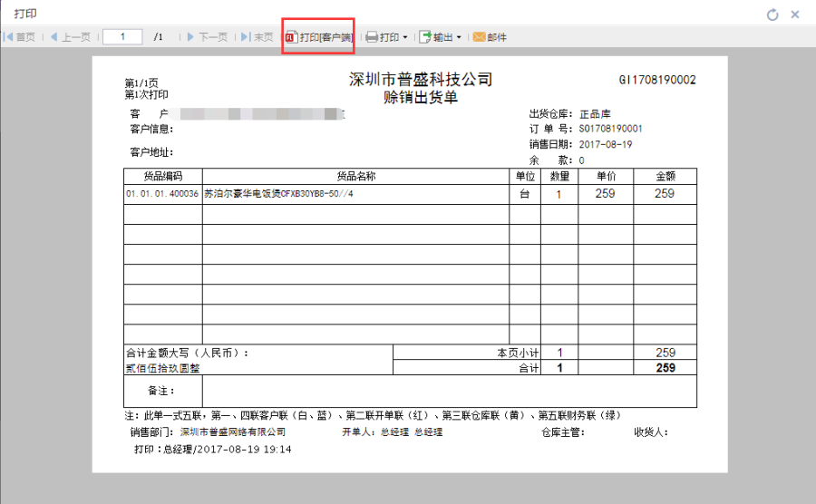The width and height of the screenshot is (816, 504).
Task: Expand the 打印 dropdown arrow
Action: point(405,37)
